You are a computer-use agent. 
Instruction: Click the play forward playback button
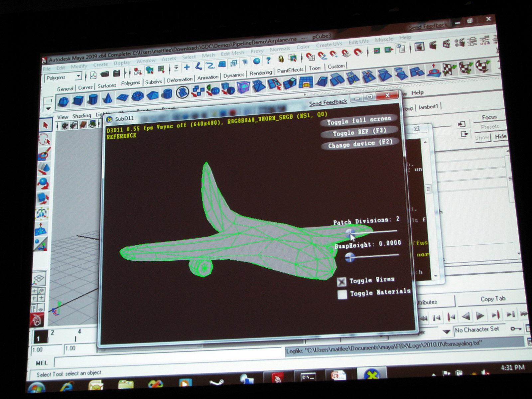click(x=480, y=316)
